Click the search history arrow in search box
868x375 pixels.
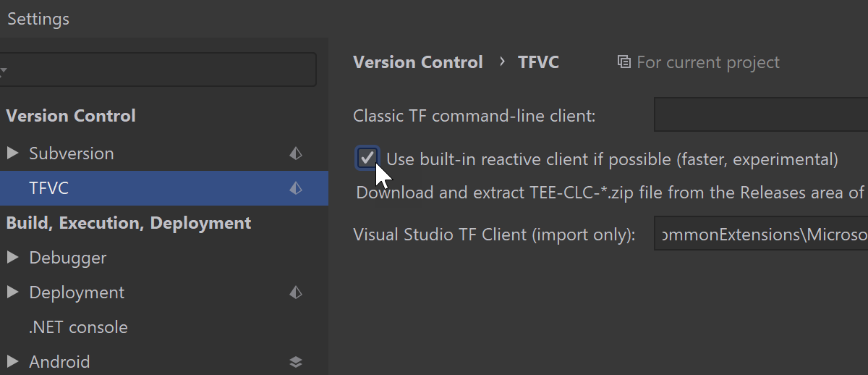click(x=4, y=70)
